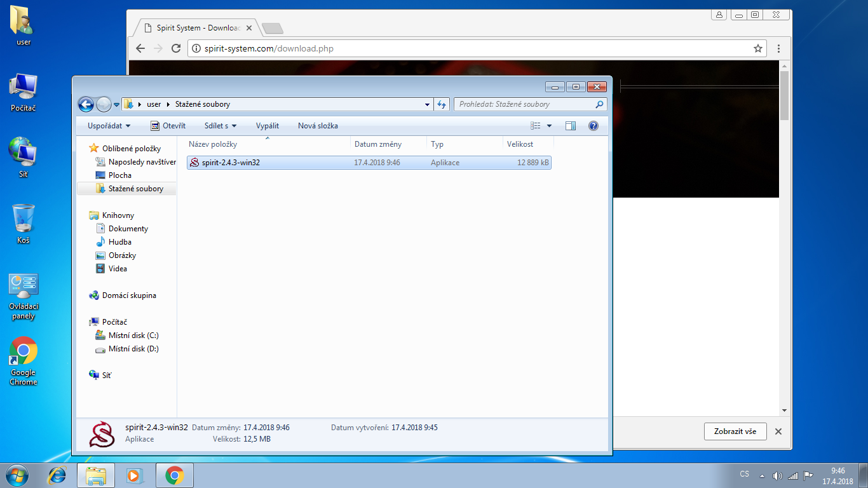Image resolution: width=868 pixels, height=488 pixels.
Task: Launch Windows Media Player from taskbar
Action: pos(134,475)
